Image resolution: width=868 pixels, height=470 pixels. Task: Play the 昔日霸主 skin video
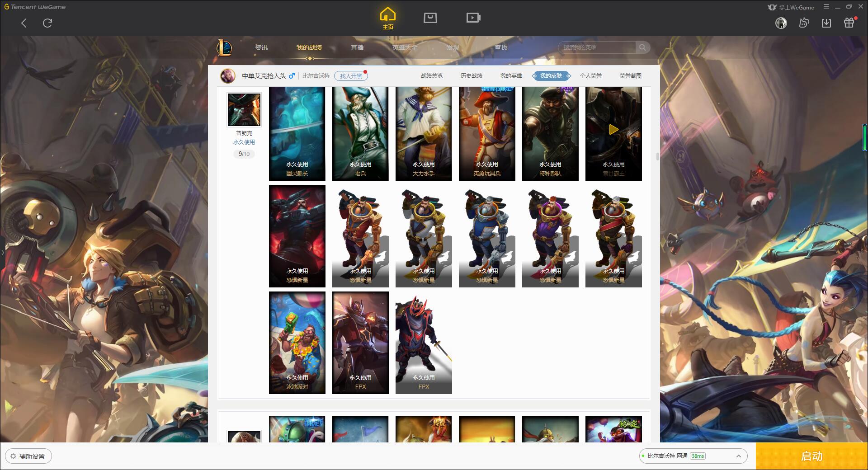pyautogui.click(x=613, y=130)
